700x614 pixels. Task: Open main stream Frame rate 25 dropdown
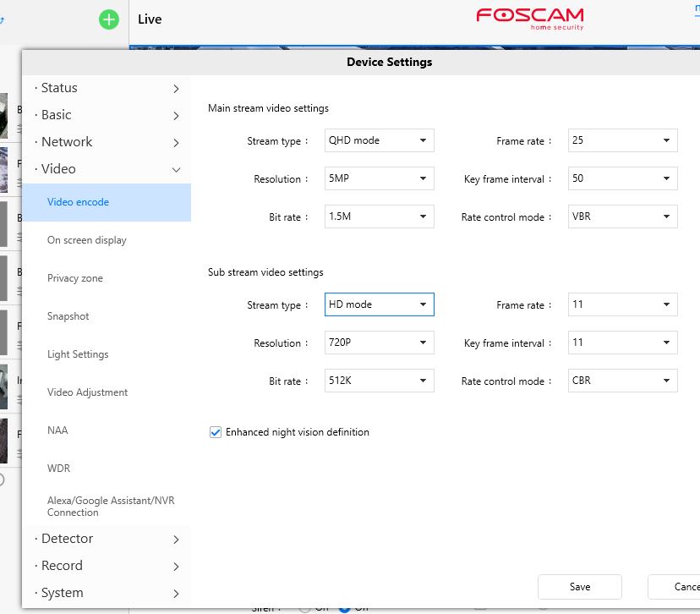tap(622, 140)
